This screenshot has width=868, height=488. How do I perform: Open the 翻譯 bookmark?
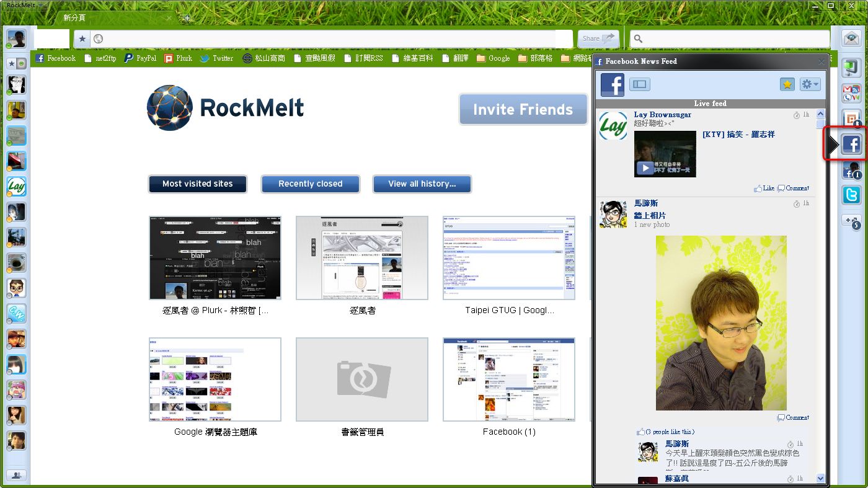(455, 58)
